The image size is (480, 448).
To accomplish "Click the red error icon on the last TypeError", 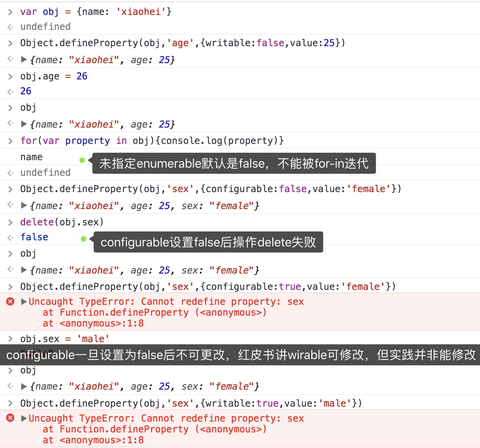I will point(11,418).
